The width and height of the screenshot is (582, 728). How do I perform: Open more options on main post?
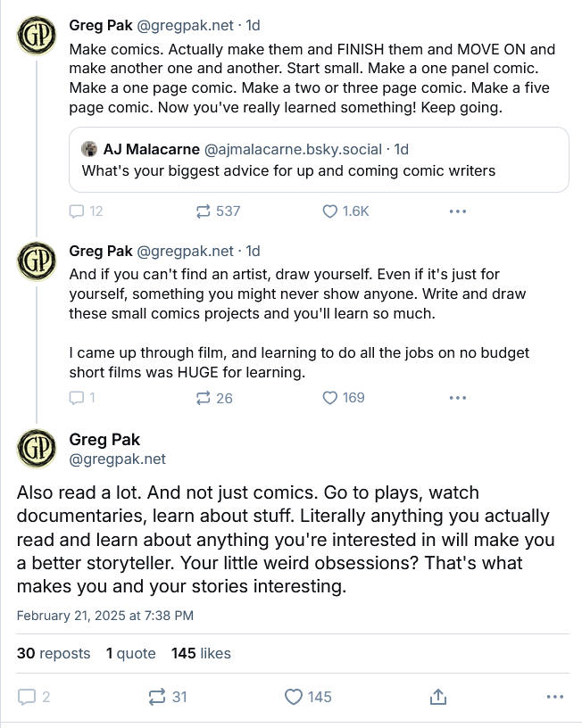click(x=554, y=697)
